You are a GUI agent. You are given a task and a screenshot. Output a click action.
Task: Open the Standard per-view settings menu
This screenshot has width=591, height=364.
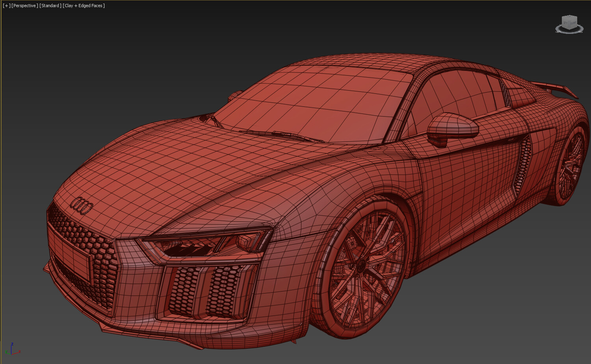(50, 5)
